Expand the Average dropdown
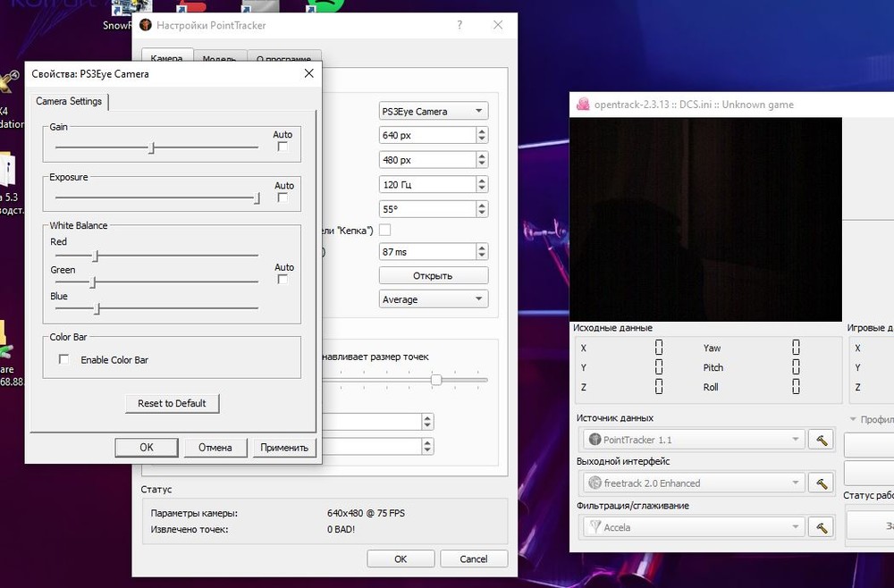This screenshot has width=894, height=588. pyautogui.click(x=434, y=299)
